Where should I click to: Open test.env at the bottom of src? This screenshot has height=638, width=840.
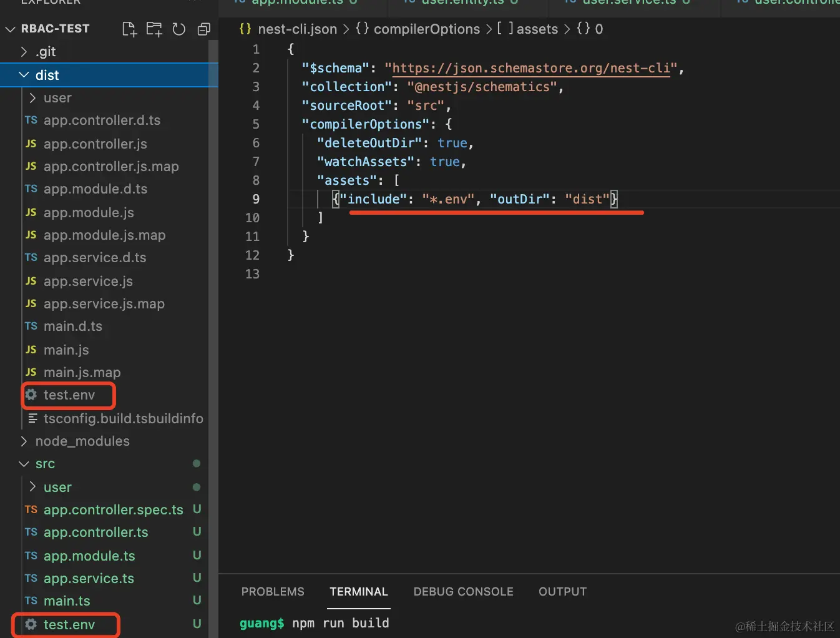click(x=69, y=624)
